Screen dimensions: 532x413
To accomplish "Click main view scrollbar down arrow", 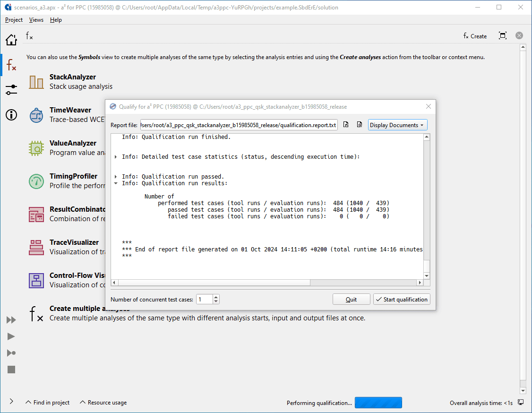I will [x=523, y=391].
